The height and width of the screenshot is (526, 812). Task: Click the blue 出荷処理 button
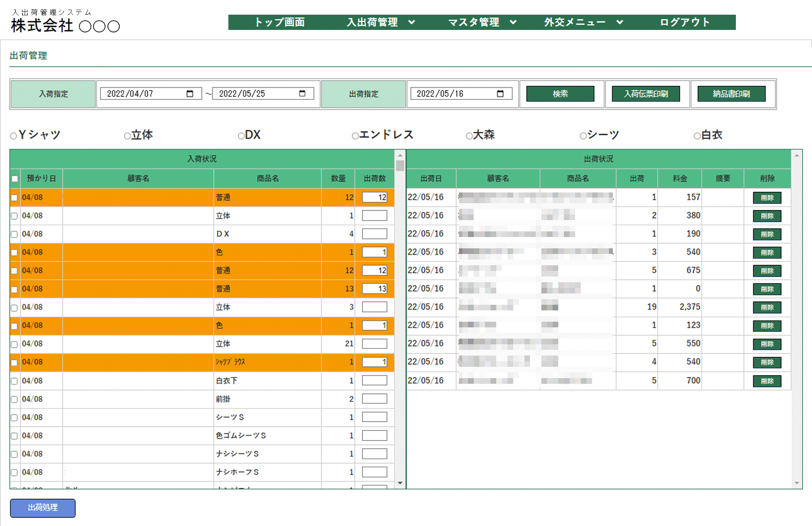coord(43,508)
